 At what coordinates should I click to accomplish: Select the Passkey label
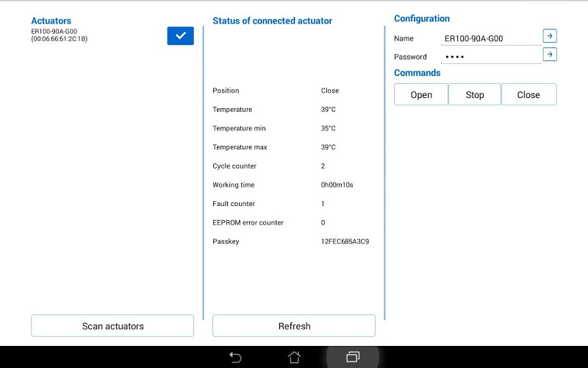click(226, 241)
